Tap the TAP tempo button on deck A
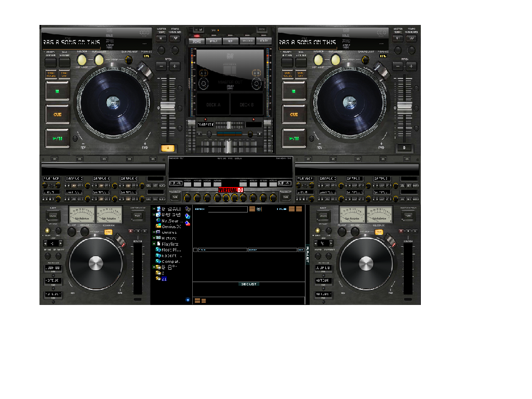 (175, 38)
